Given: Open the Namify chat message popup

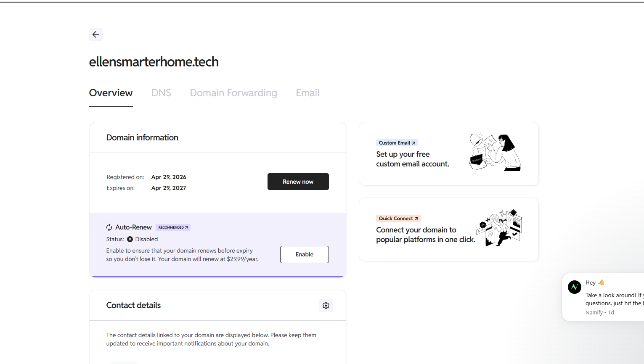Looking at the screenshot, I should point(611,299).
